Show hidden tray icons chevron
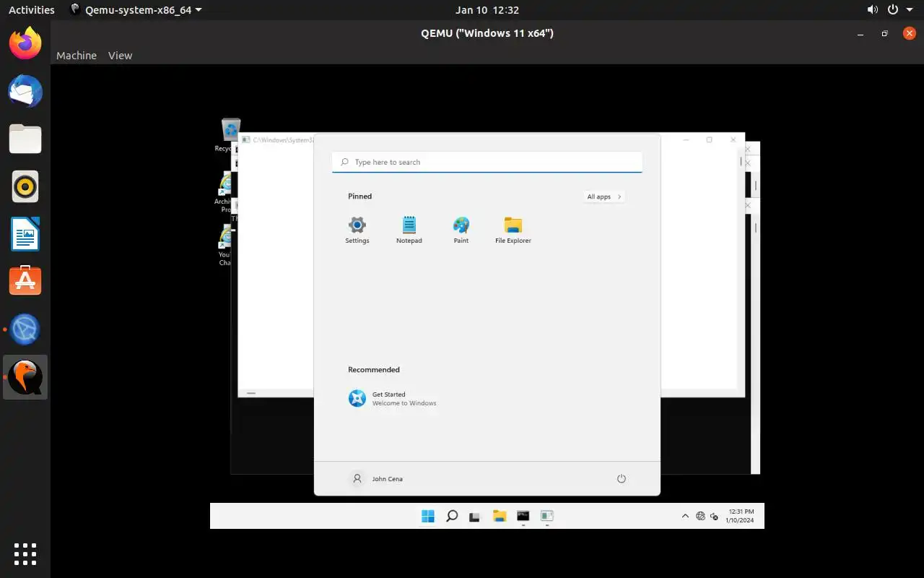The height and width of the screenshot is (578, 924). [685, 516]
